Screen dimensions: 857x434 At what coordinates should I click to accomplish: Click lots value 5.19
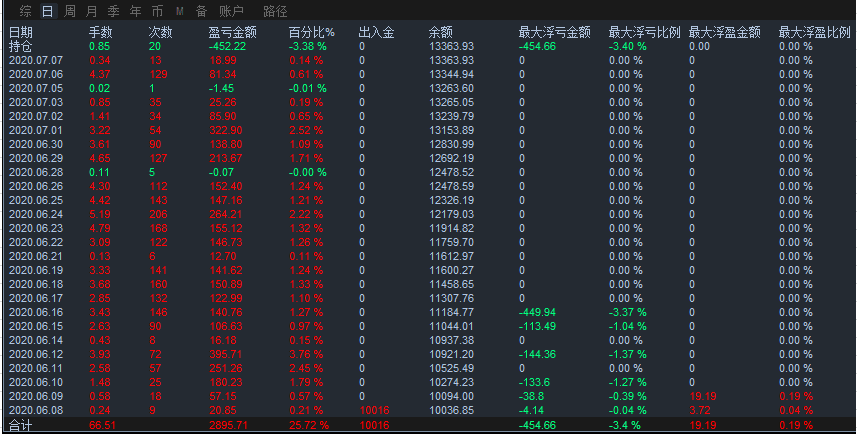point(100,214)
